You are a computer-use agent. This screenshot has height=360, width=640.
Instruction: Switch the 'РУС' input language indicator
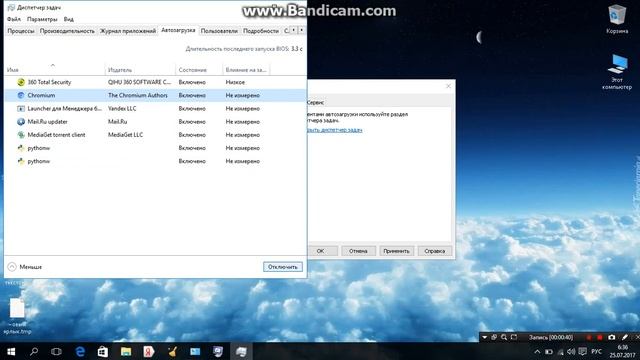(x=597, y=351)
